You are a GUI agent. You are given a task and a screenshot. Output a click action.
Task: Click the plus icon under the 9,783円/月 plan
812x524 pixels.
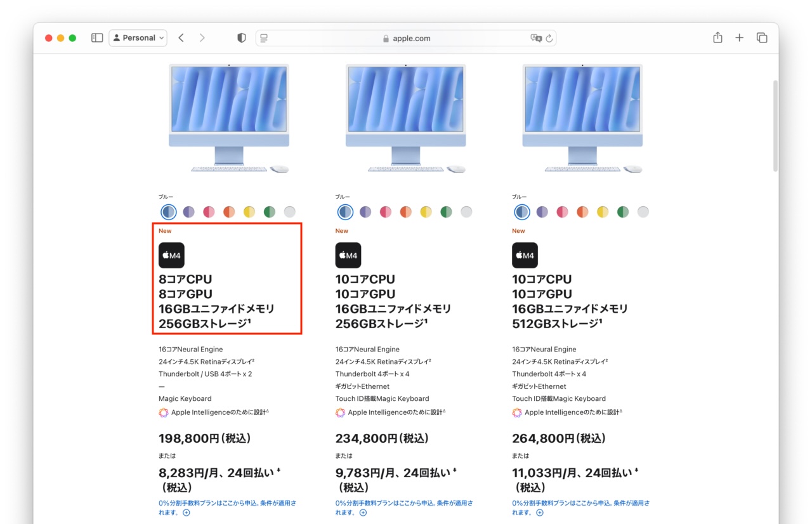pyautogui.click(x=362, y=513)
